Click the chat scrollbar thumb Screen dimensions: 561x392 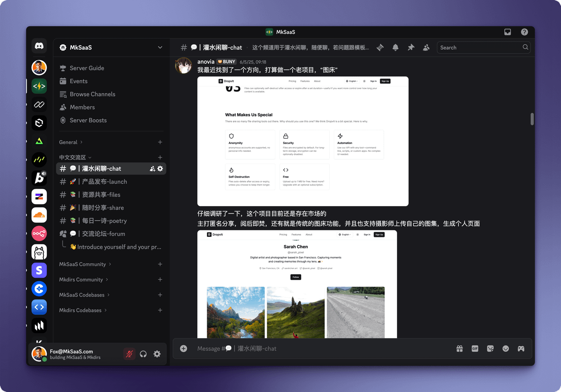tap(532, 119)
